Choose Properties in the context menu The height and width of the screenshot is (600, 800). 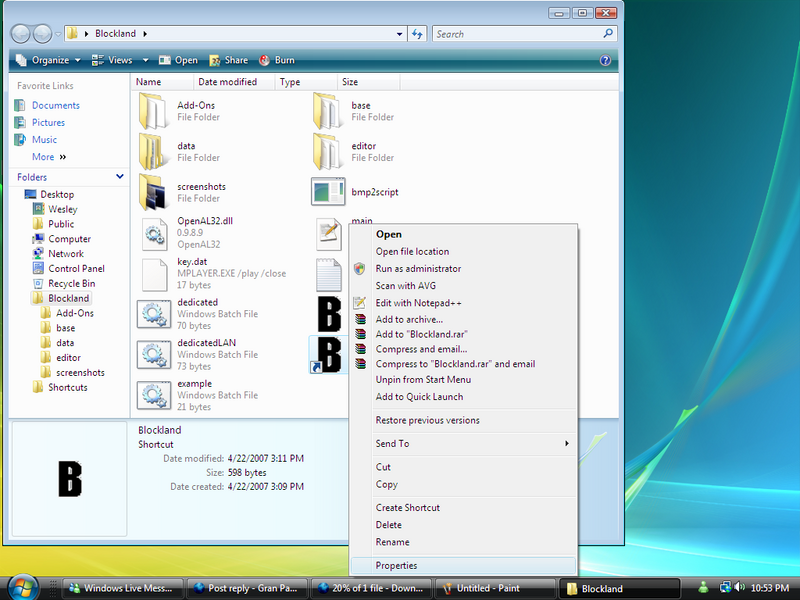396,565
